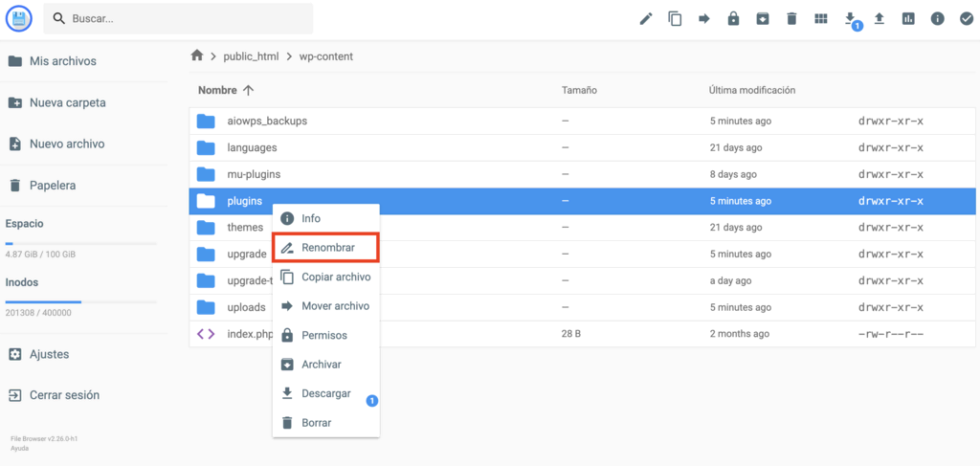Sort files by the Nombre column header
980x466 pixels.
pos(217,90)
